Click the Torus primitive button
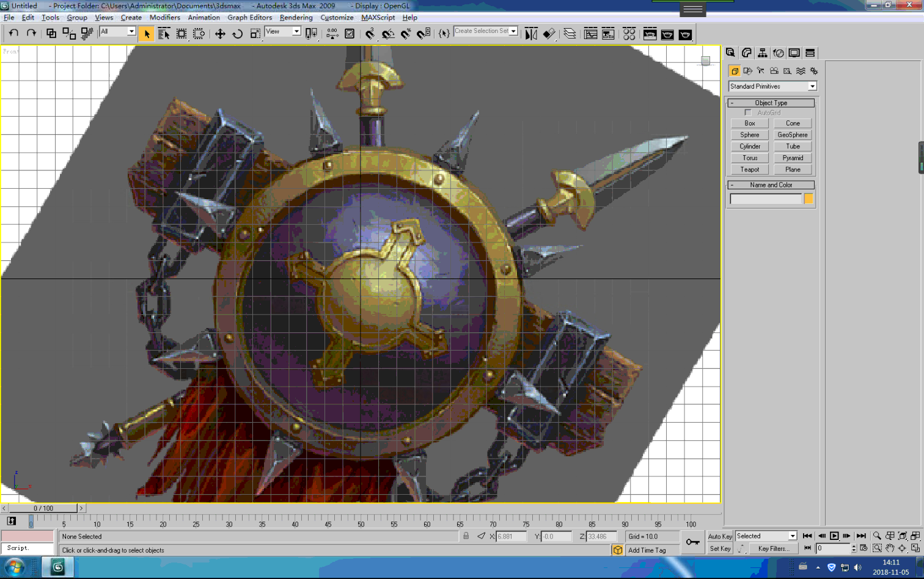This screenshot has width=924, height=579. pos(750,158)
